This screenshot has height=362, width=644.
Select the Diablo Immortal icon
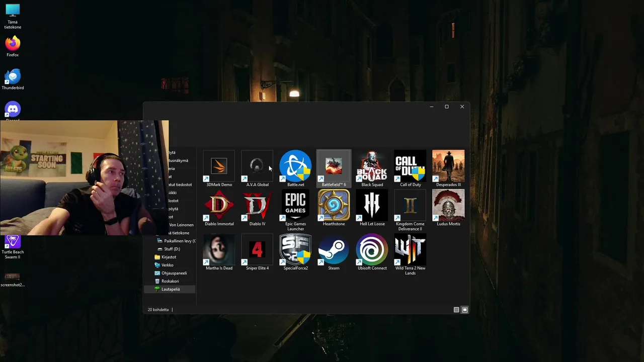click(x=219, y=208)
